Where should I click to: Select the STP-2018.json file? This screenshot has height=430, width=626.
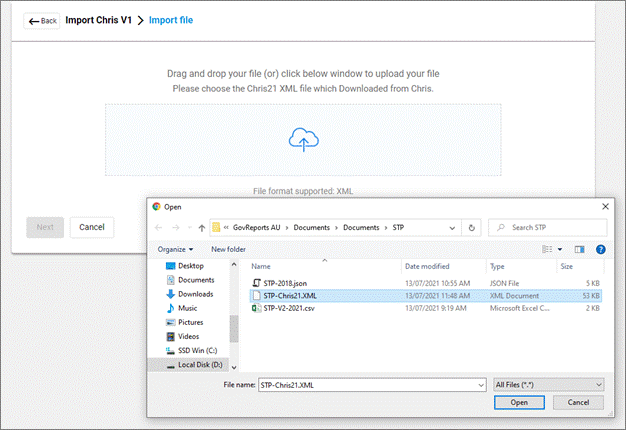286,281
